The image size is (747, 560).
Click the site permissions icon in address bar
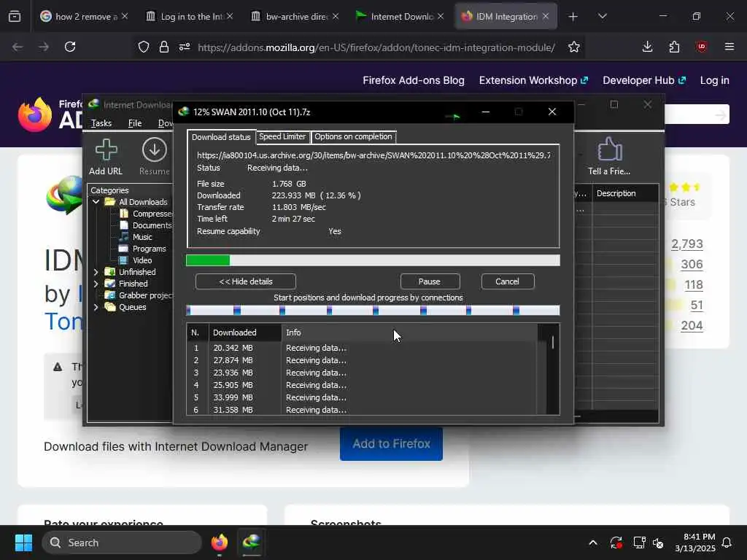[x=185, y=47]
